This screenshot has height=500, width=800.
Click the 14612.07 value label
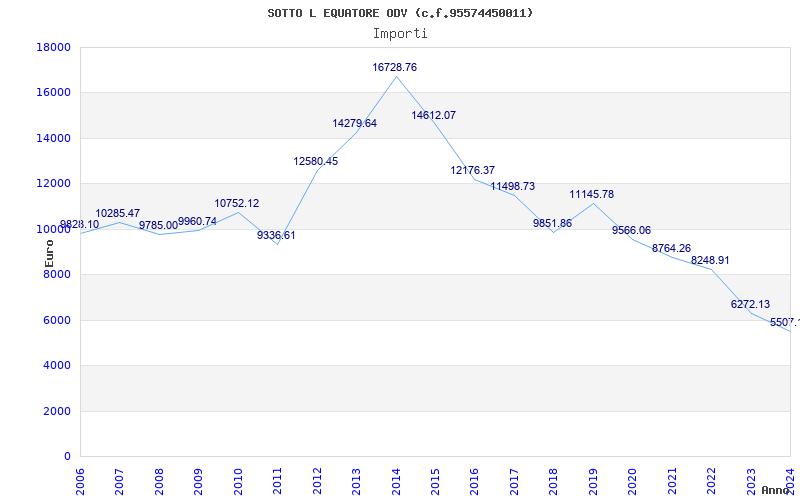pos(433,115)
